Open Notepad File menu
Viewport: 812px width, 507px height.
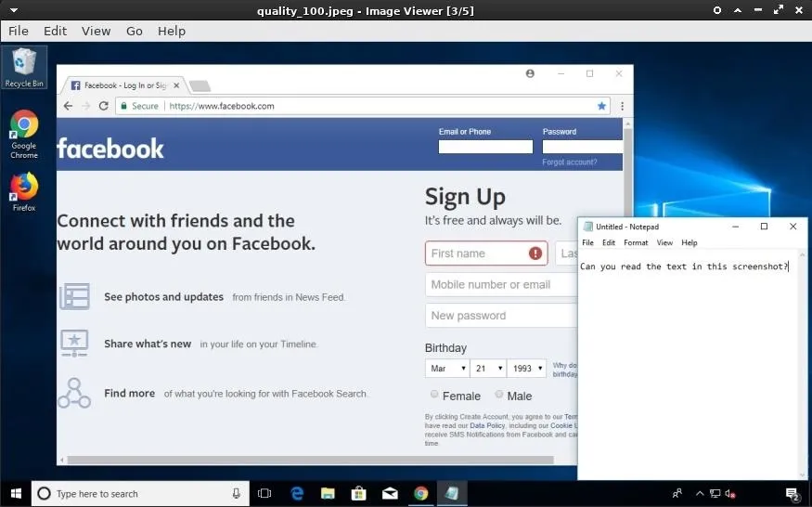point(587,242)
